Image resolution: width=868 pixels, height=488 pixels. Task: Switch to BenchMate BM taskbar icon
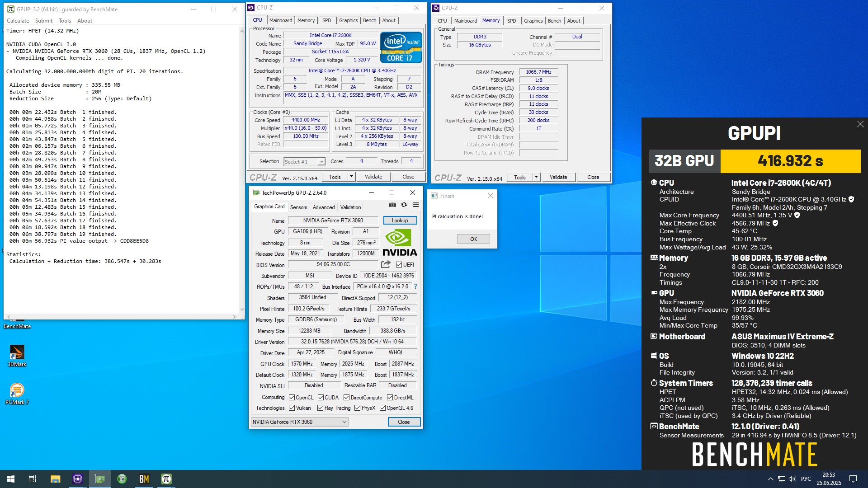[144, 479]
